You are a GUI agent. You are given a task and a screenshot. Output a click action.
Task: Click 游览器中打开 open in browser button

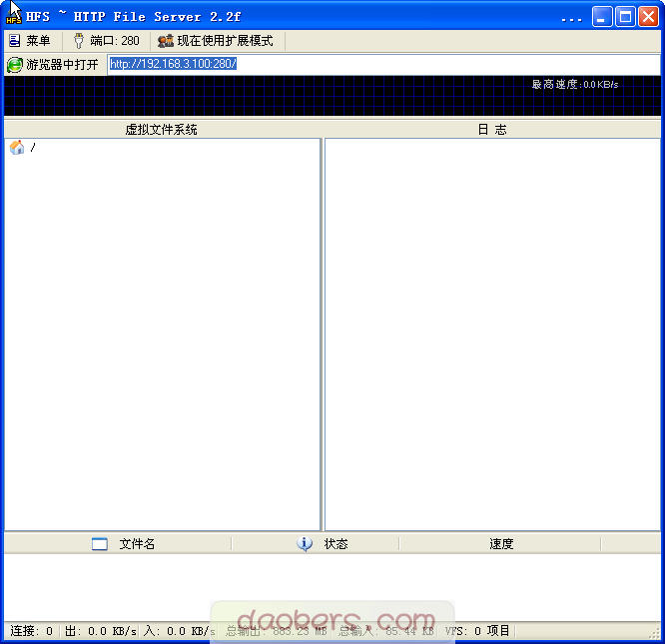(x=53, y=65)
